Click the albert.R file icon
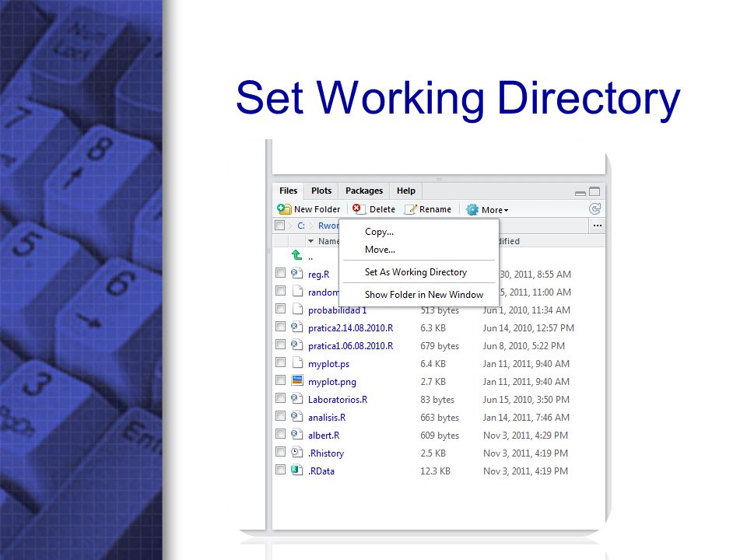Screen dimensions: 747x560 pyautogui.click(x=296, y=434)
